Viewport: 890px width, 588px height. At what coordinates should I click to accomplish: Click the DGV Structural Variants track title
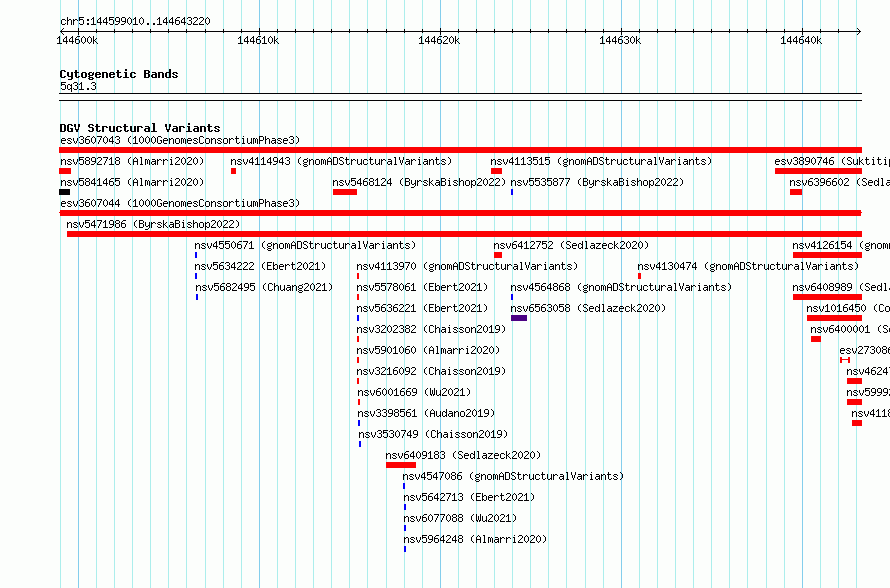click(x=140, y=128)
